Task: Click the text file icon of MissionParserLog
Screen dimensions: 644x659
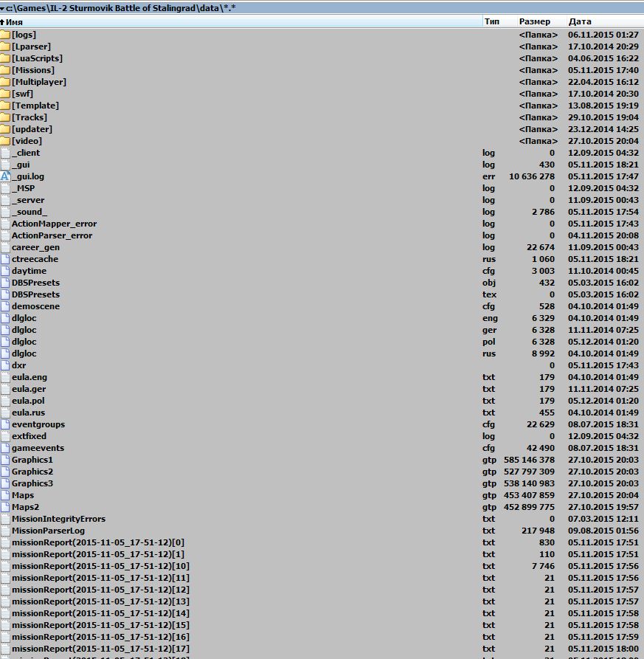Action: [x=5, y=531]
